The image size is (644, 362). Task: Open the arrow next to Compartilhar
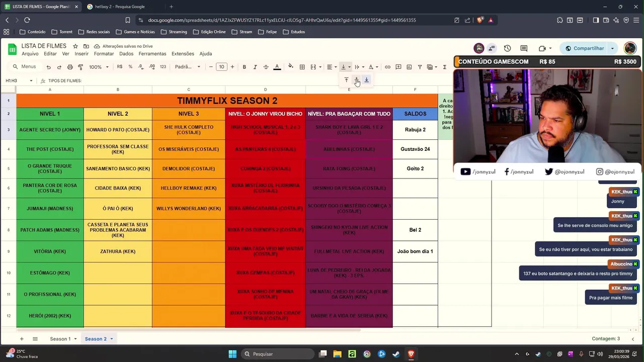pyautogui.click(x=612, y=48)
